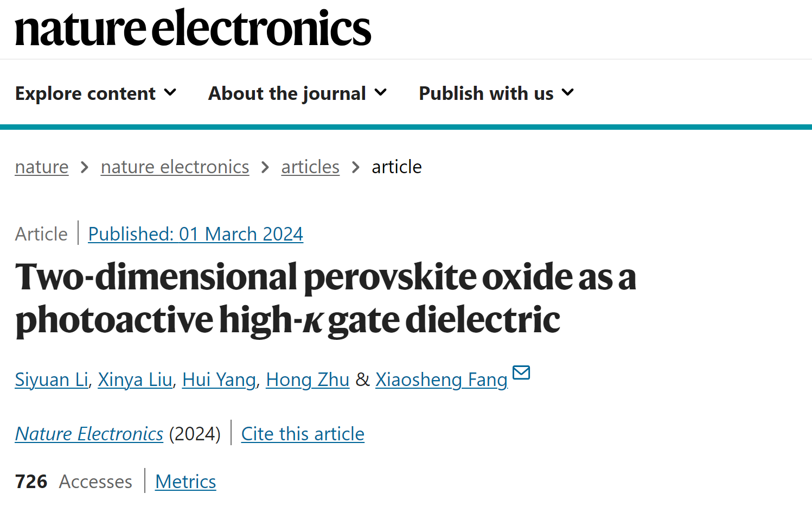The image size is (812, 506).
Task: Expand the About the journal chevron
Action: pos(381,93)
